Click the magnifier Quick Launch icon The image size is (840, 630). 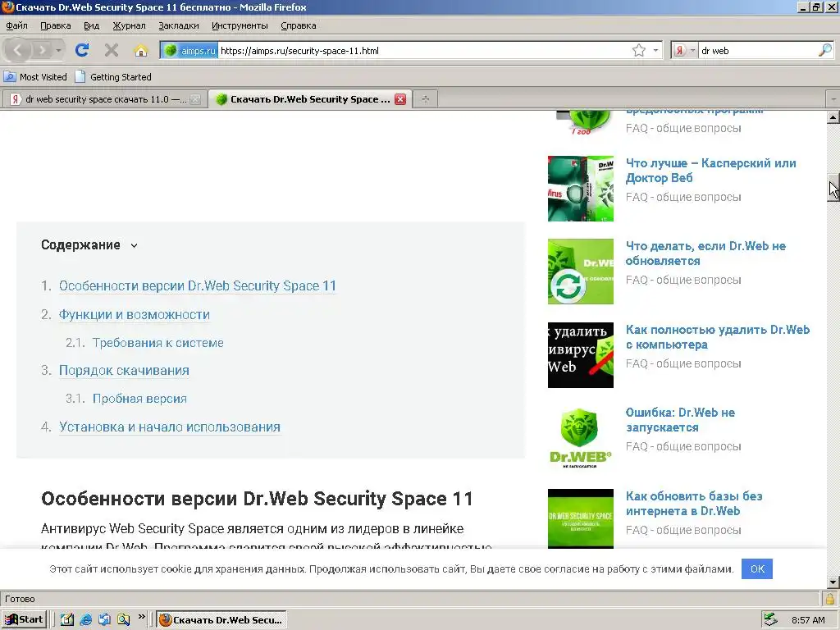[x=124, y=620]
